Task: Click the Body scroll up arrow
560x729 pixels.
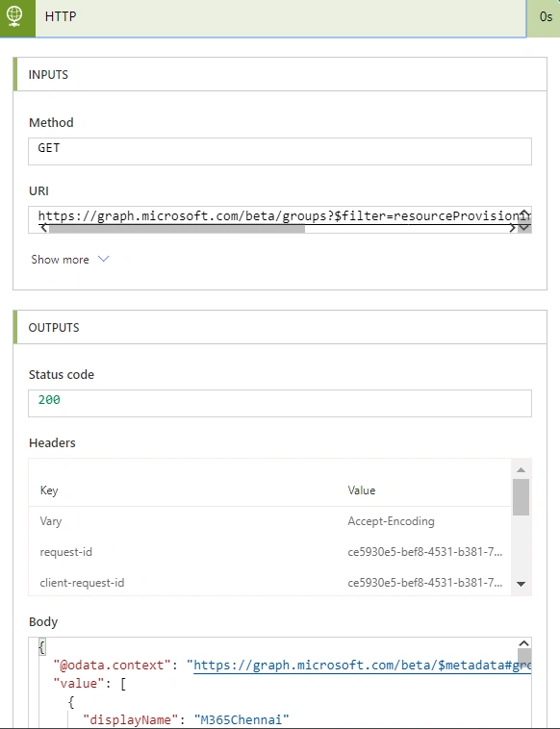Action: click(x=523, y=643)
